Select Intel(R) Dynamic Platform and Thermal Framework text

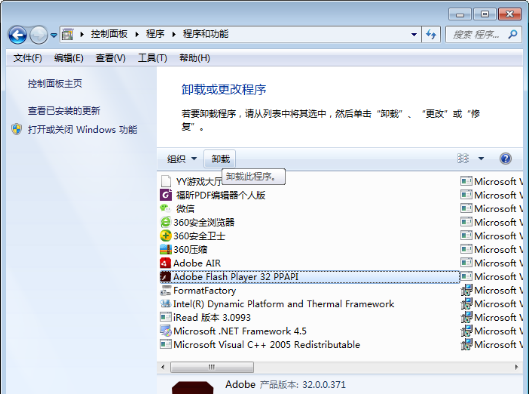(x=284, y=304)
